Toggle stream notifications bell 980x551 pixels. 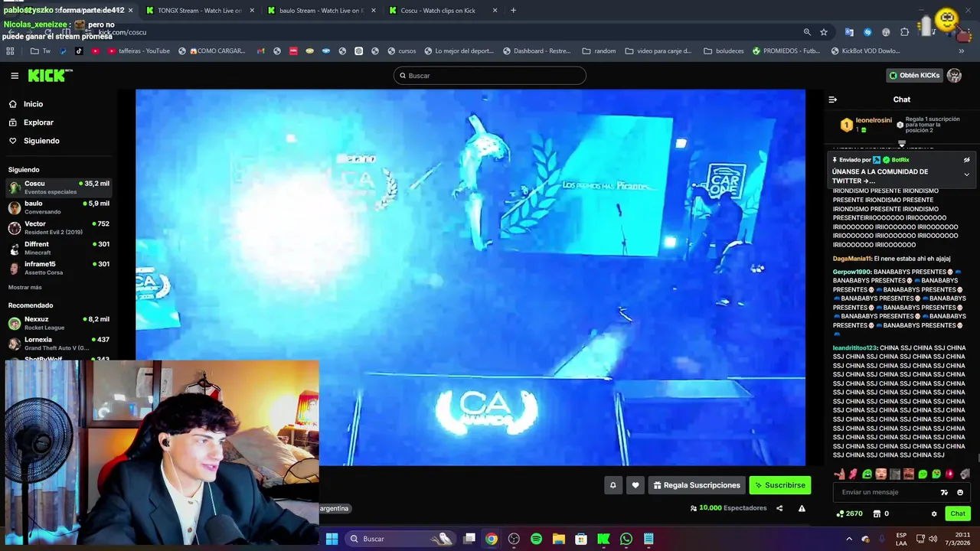point(612,485)
